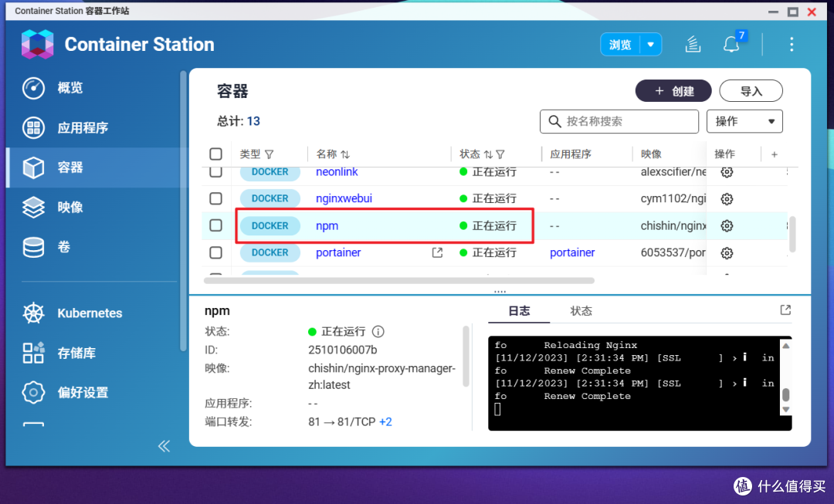Click the Container Station logo

coord(37,44)
